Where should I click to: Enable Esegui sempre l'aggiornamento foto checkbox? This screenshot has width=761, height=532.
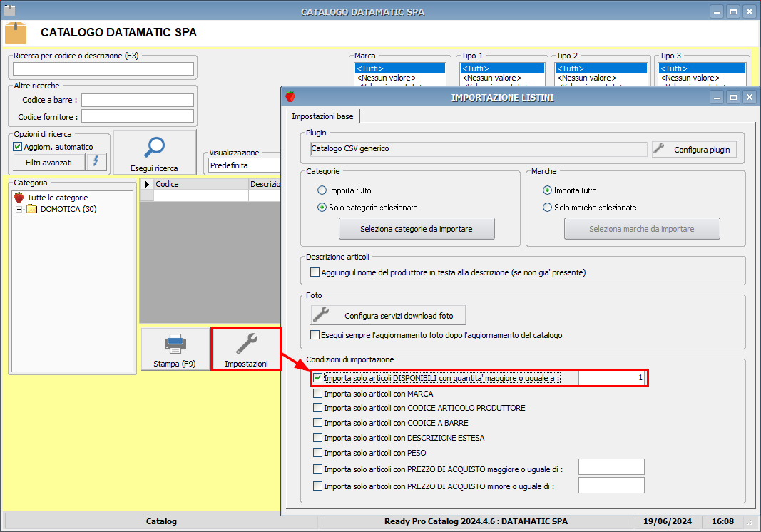315,335
